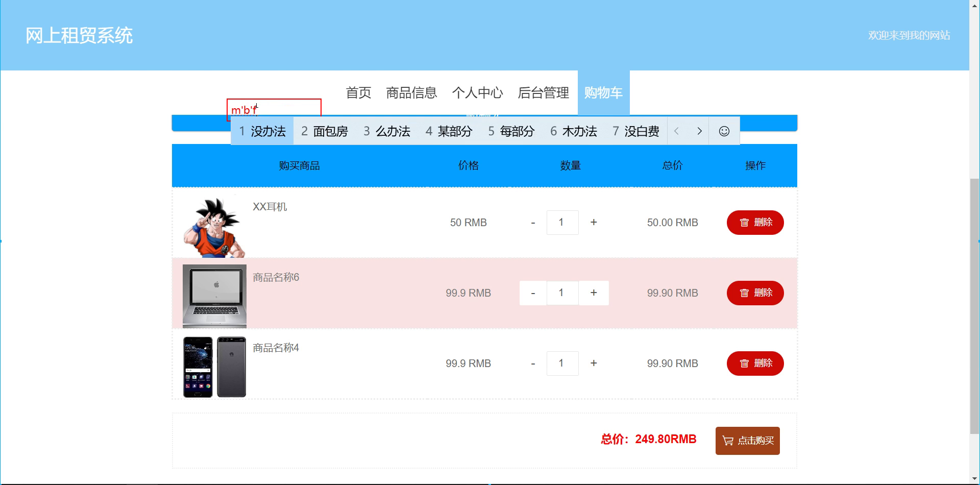Click the 商品名称6 product name
Image resolution: width=980 pixels, height=485 pixels.
(276, 277)
